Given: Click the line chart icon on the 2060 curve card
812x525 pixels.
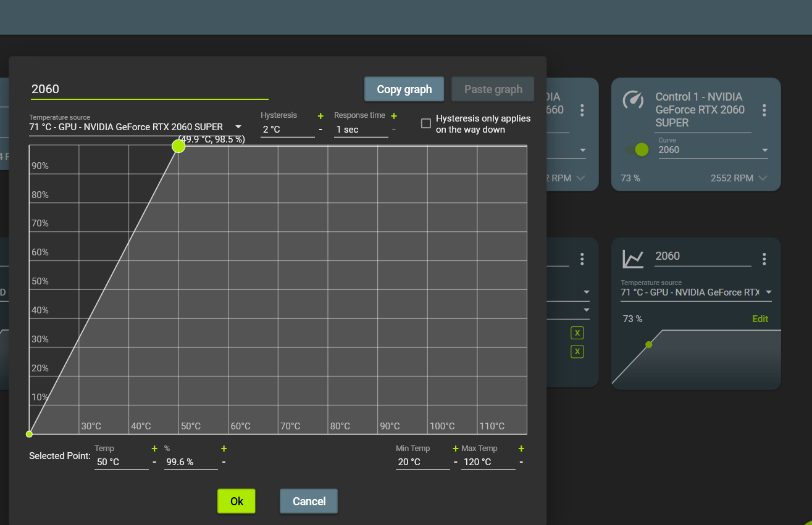Looking at the screenshot, I should coord(633,260).
